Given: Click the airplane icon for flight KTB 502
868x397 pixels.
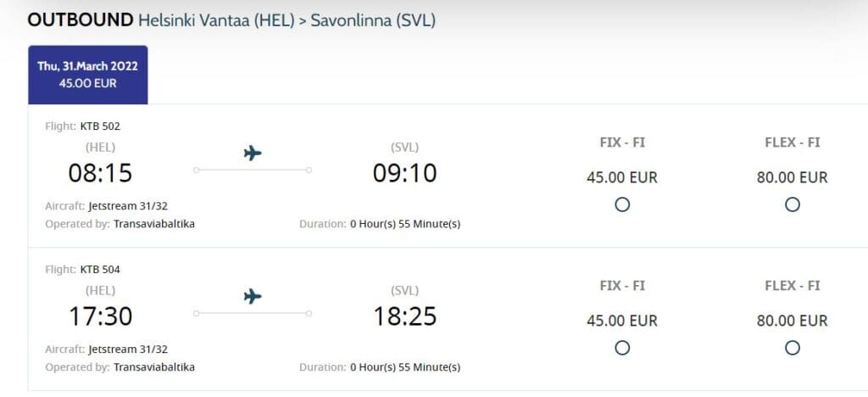Looking at the screenshot, I should (252, 154).
